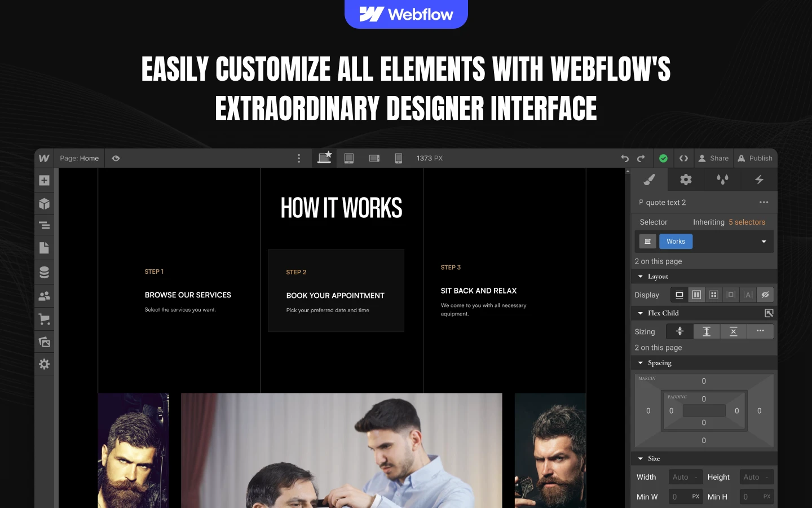Click the undo arrow
Viewport: 812px width, 508px height.
click(625, 159)
